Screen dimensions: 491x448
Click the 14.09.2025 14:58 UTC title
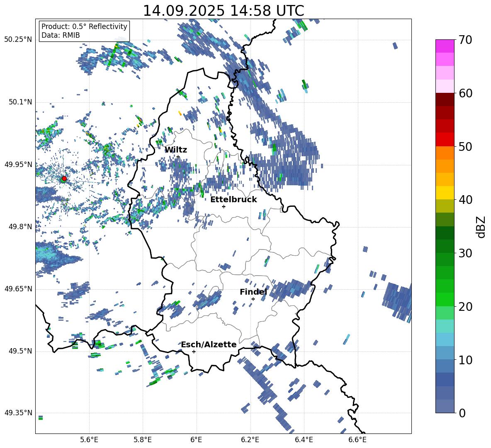pyautogui.click(x=223, y=11)
